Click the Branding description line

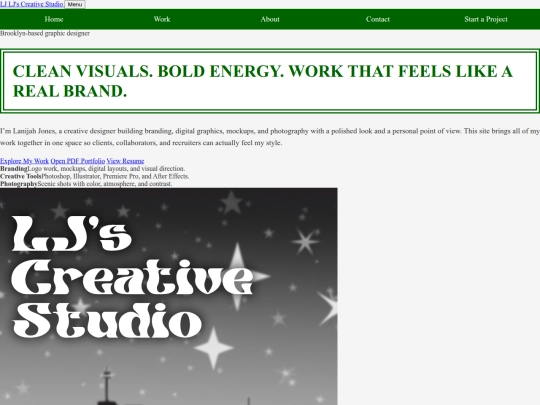[x=93, y=168]
